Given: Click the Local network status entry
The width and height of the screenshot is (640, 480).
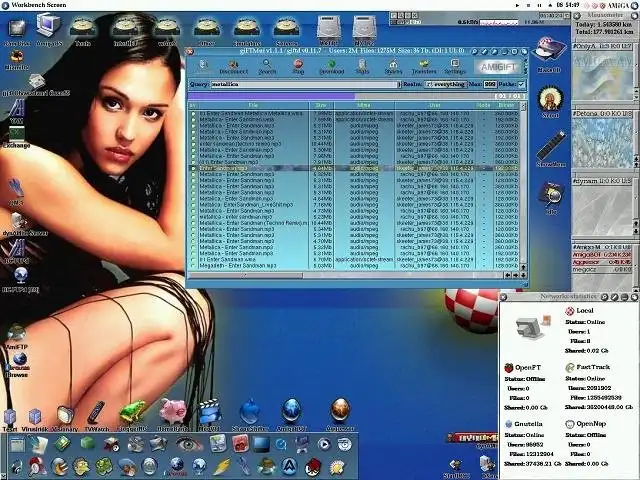Looking at the screenshot, I should tap(580, 311).
